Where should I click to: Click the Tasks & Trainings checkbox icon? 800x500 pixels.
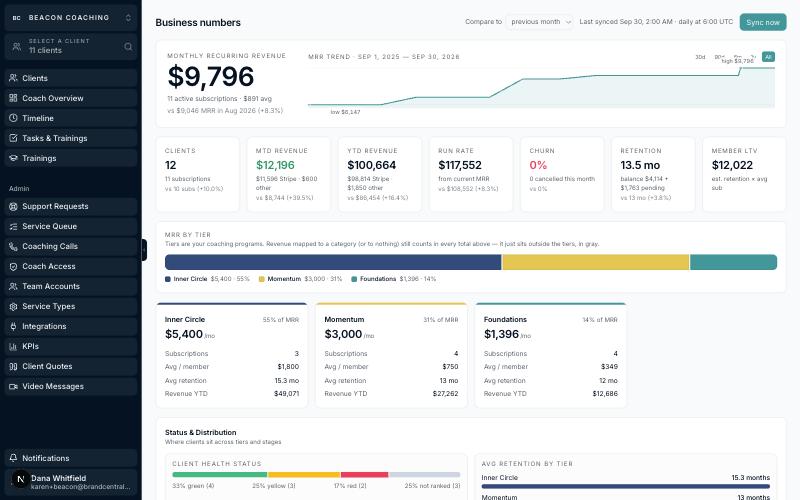(x=13, y=138)
